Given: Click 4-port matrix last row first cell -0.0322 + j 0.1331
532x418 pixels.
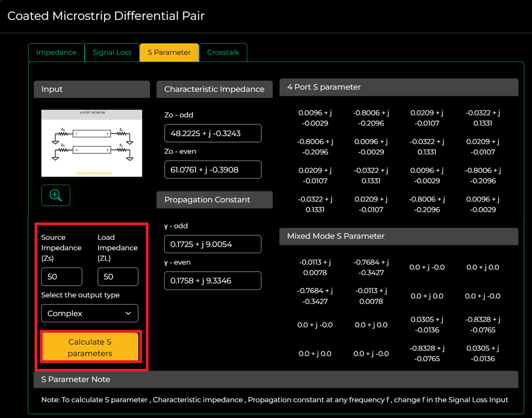Looking at the screenshot, I should pyautogui.click(x=315, y=205).
